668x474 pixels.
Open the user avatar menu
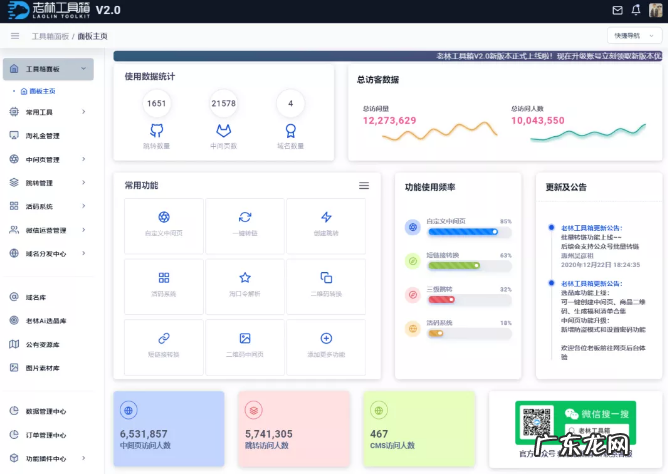(655, 10)
